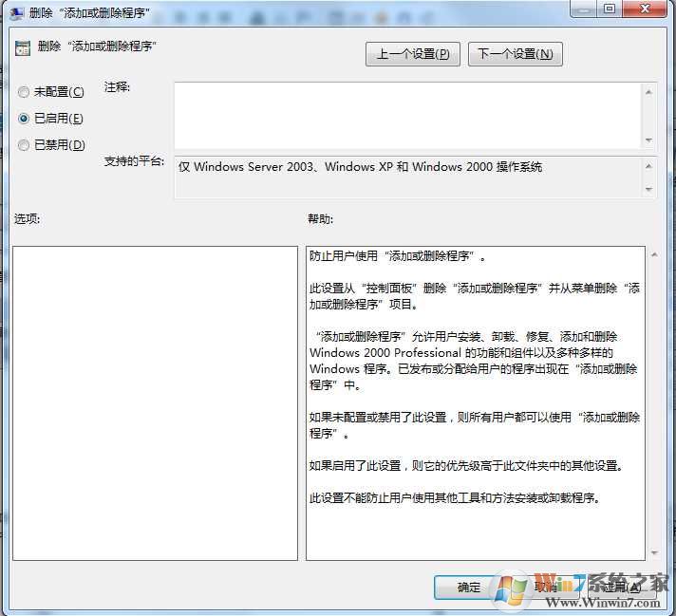Click help line 此设置不能防止用户使用其他工具
The width and height of the screenshot is (676, 616).
[x=455, y=498]
